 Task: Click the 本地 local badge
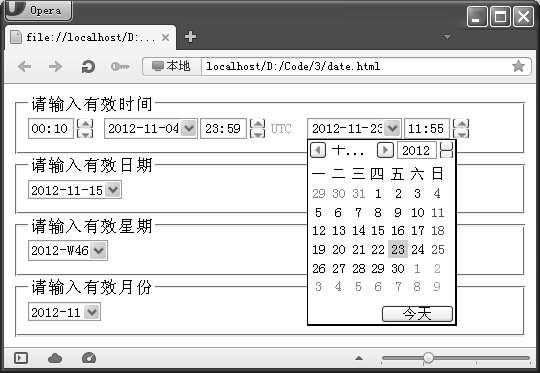point(172,66)
